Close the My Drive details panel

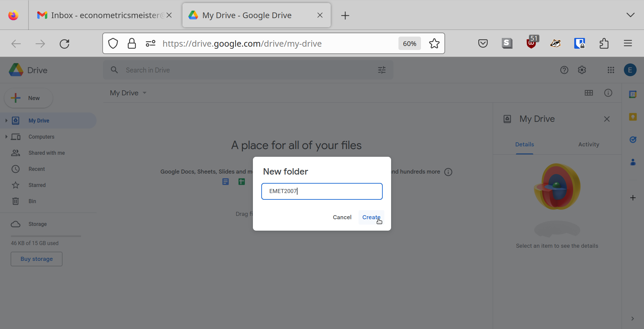point(607,119)
